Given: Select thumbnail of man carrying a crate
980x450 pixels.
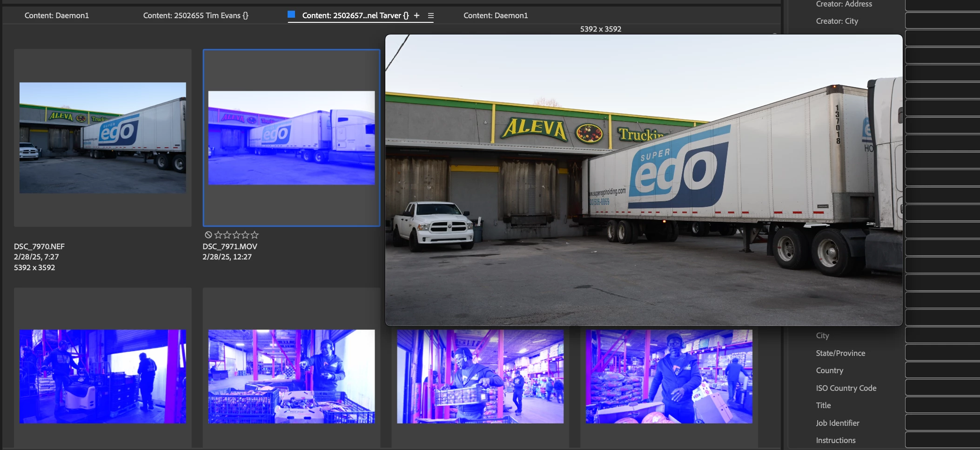Looking at the screenshot, I should 480,376.
